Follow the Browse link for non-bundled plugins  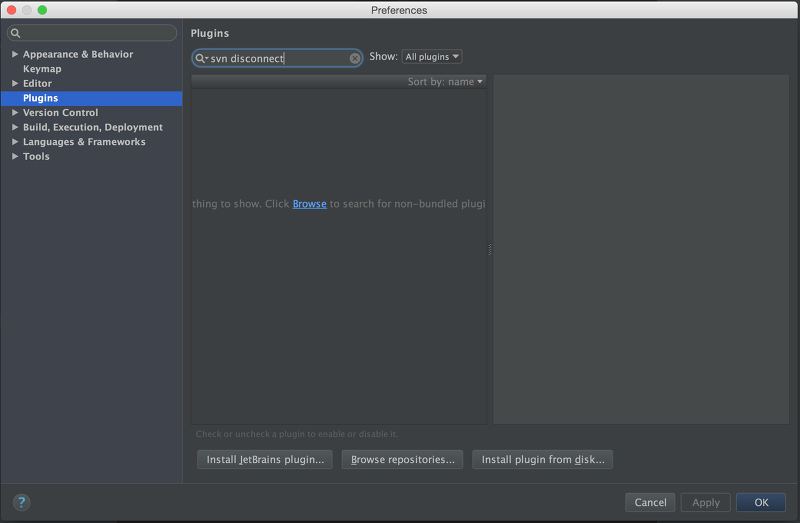309,204
